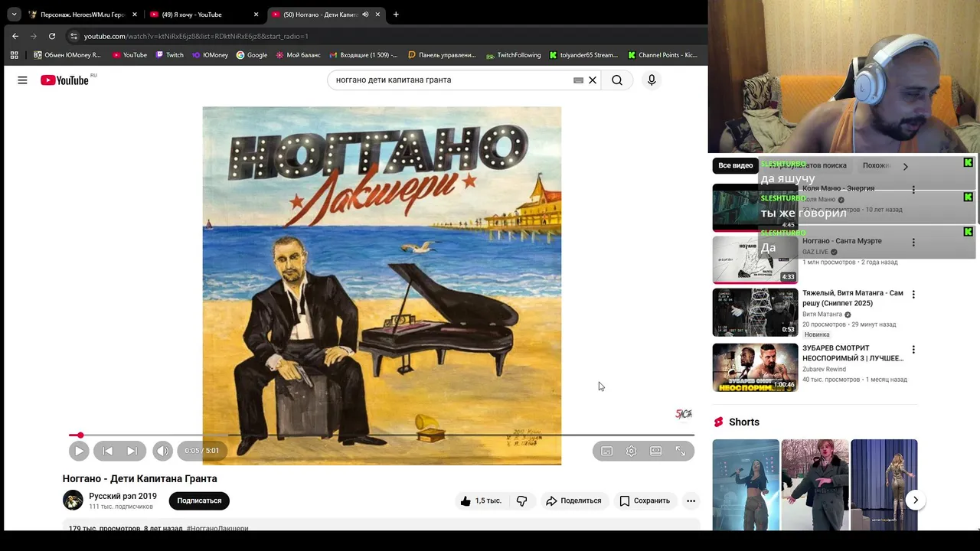Open the Twitch bookmark
Viewport: 980px width, 551px height.
pos(169,55)
